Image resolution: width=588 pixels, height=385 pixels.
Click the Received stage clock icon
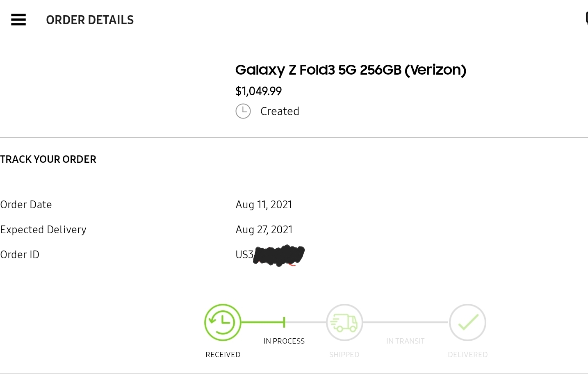click(223, 323)
